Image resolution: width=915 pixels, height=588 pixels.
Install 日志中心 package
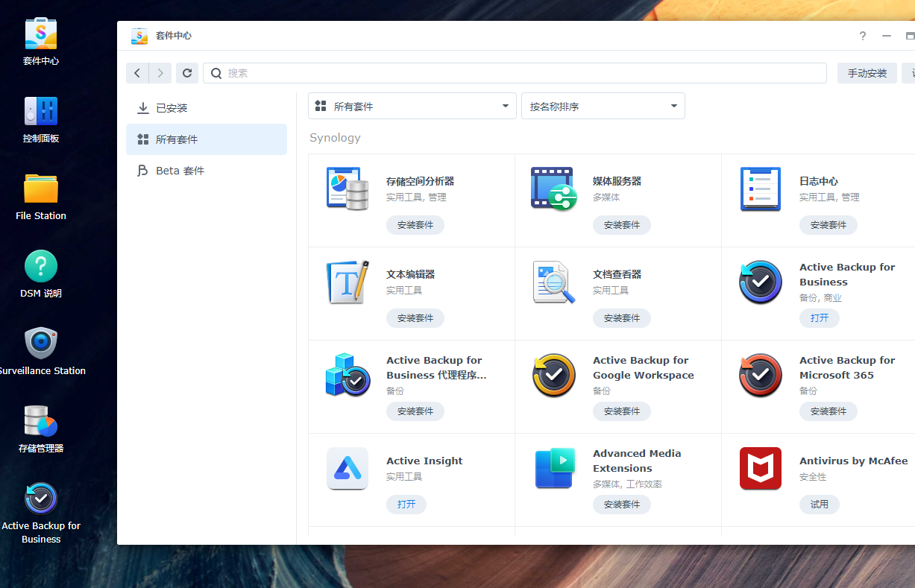pos(828,225)
